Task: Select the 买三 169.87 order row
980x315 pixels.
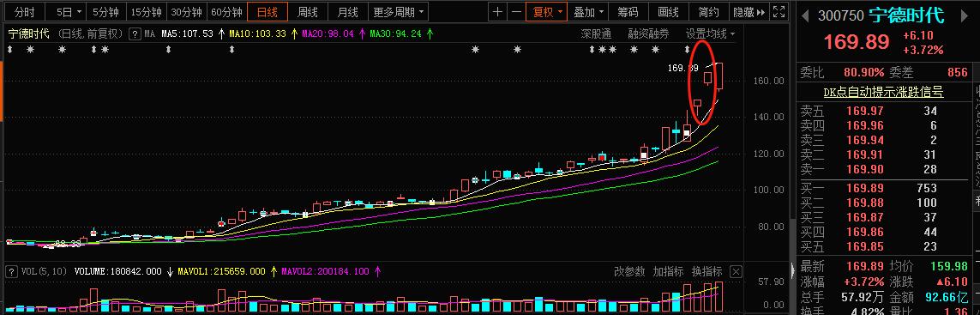Action: 884,217
